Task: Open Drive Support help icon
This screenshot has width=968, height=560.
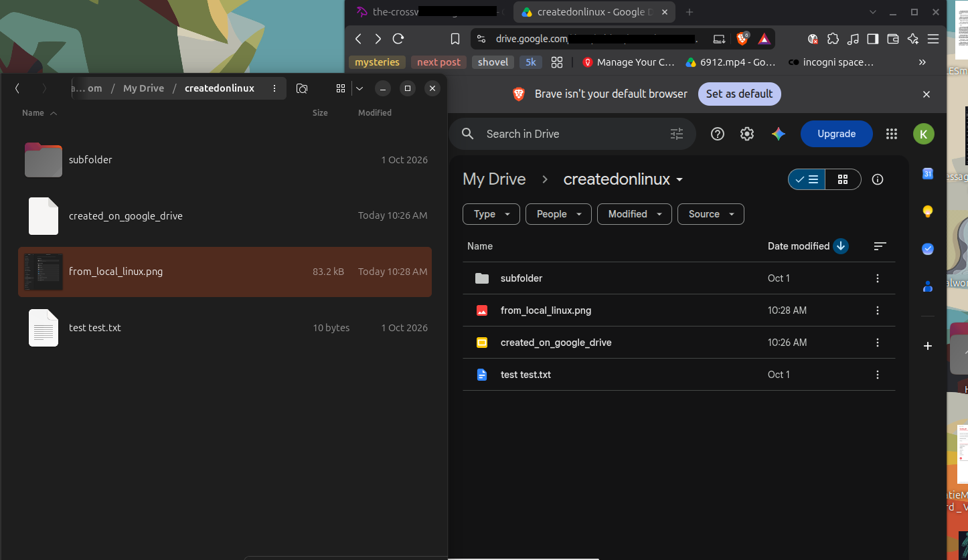Action: [718, 134]
